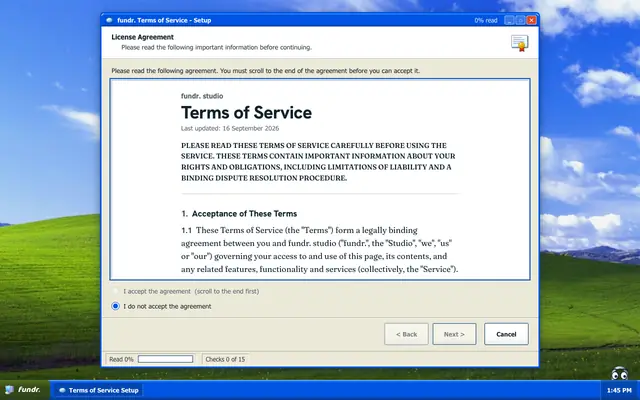Click the 'Read 0%' status label
Image resolution: width=640 pixels, height=400 pixels.
pyautogui.click(x=121, y=359)
